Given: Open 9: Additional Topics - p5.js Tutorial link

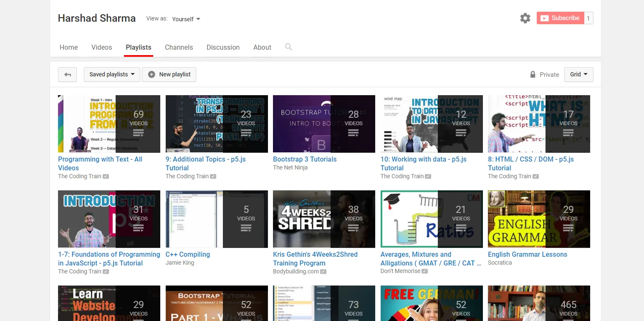Looking at the screenshot, I should 206,163.
